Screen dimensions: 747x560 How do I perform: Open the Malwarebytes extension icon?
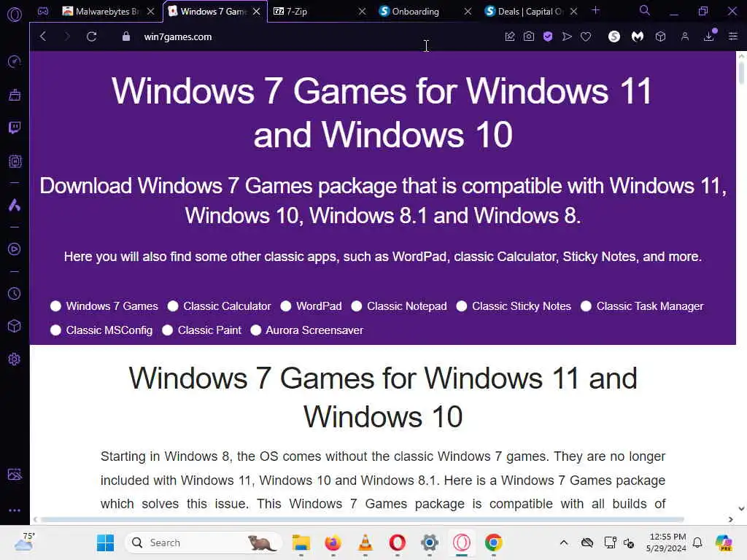coord(638,36)
